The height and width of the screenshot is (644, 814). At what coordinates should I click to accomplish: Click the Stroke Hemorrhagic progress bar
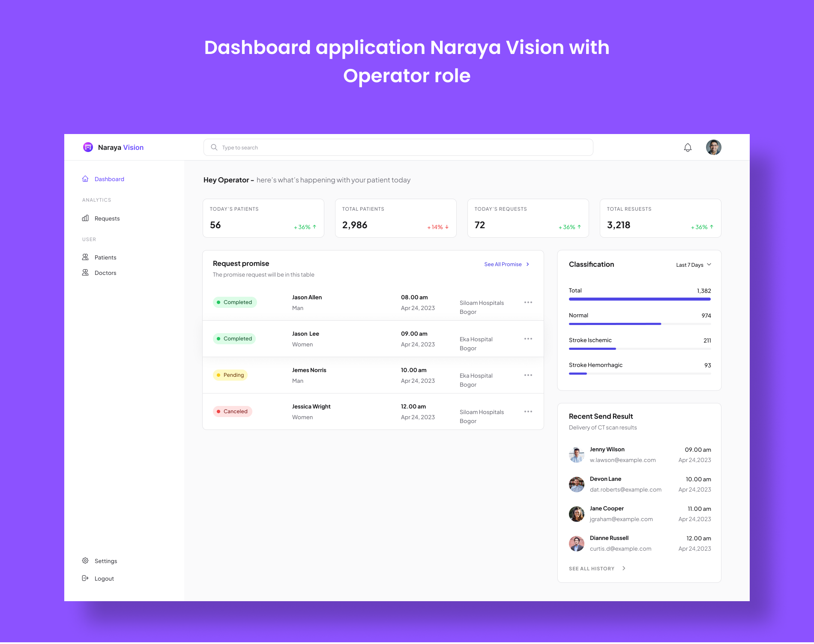click(640, 373)
